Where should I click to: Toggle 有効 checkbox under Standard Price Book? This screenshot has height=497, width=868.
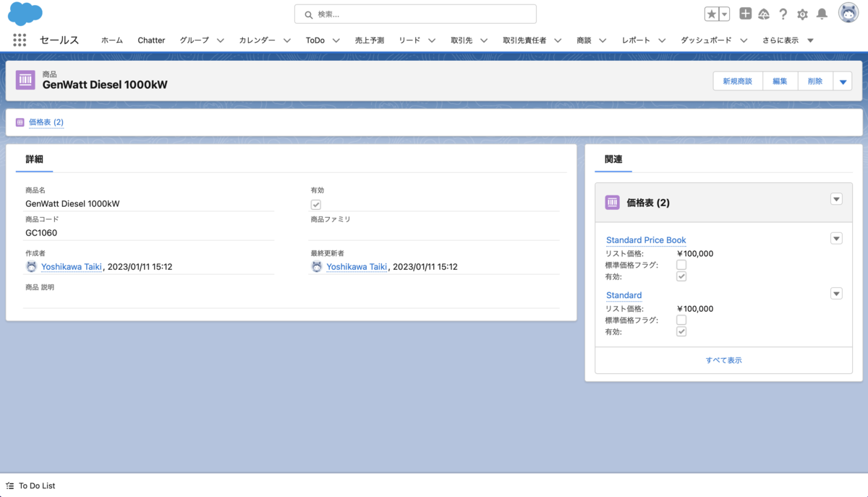pyautogui.click(x=681, y=276)
